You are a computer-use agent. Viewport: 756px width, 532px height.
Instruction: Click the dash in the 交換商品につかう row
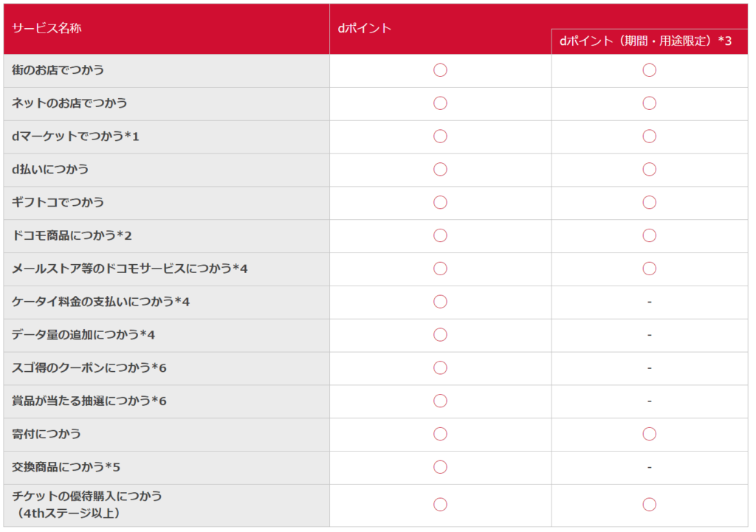click(x=649, y=467)
